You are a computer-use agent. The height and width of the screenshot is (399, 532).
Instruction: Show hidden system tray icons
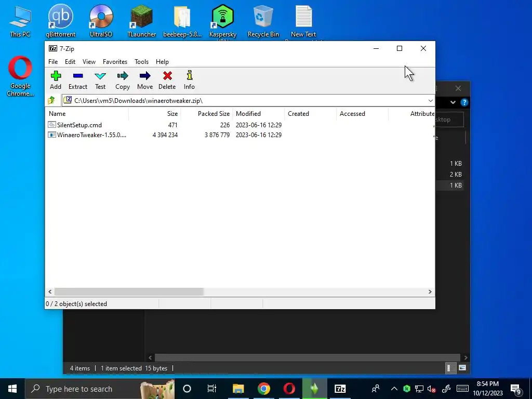[394, 389]
